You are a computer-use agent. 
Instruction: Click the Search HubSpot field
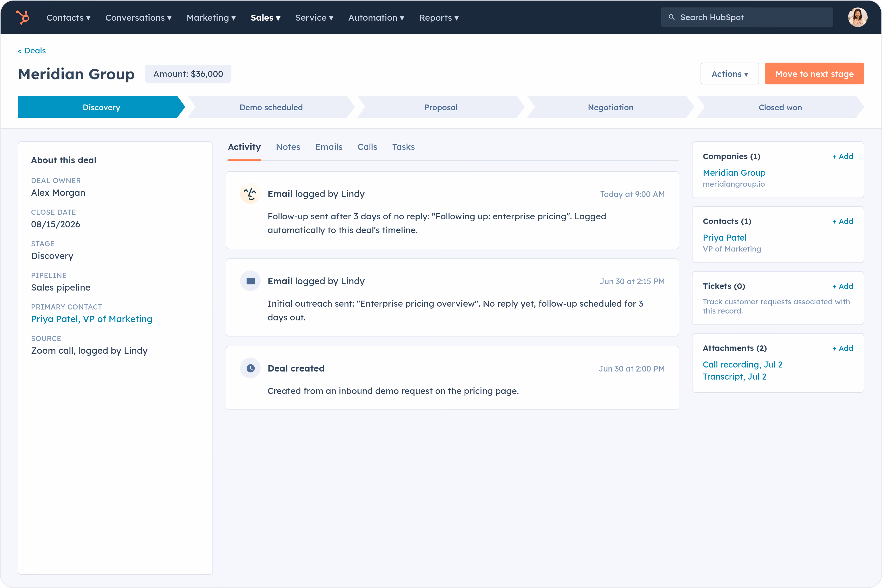[746, 17]
